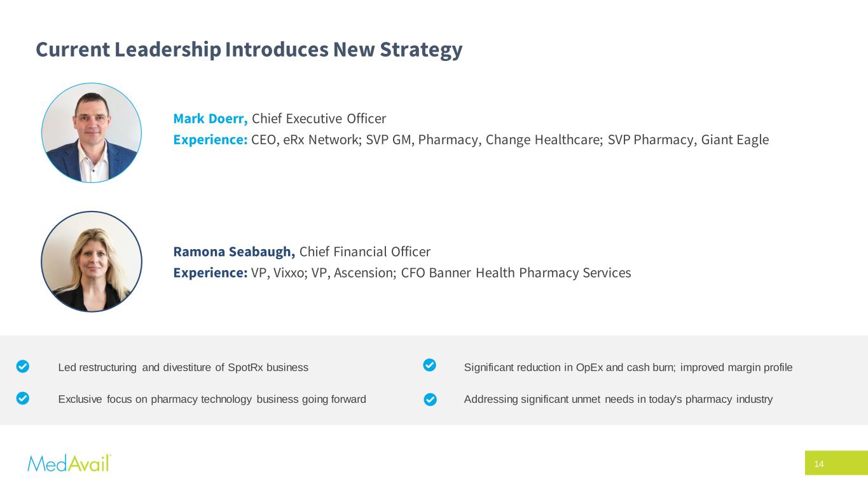This screenshot has height=488, width=868.
Task: Click 'Chief Executive Officer' title text
Action: pyautogui.click(x=319, y=119)
